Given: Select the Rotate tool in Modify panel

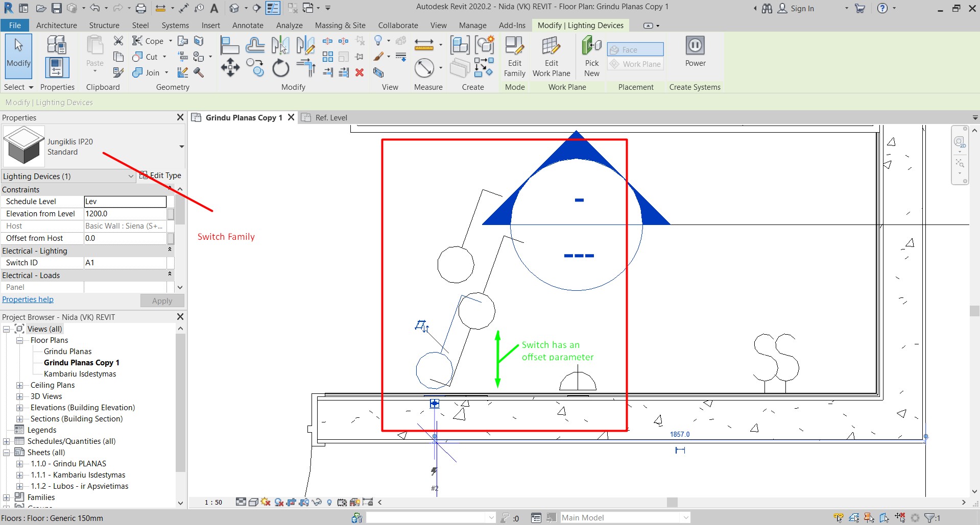Looking at the screenshot, I should pos(280,68).
